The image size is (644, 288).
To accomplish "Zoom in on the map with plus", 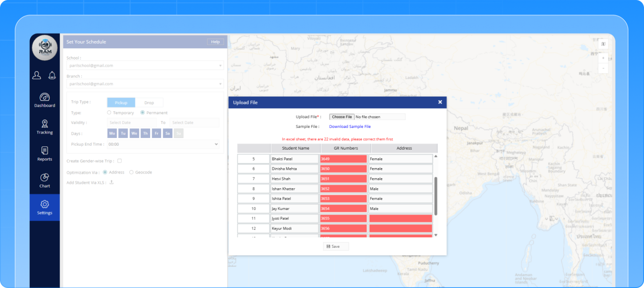I will pos(603,58).
